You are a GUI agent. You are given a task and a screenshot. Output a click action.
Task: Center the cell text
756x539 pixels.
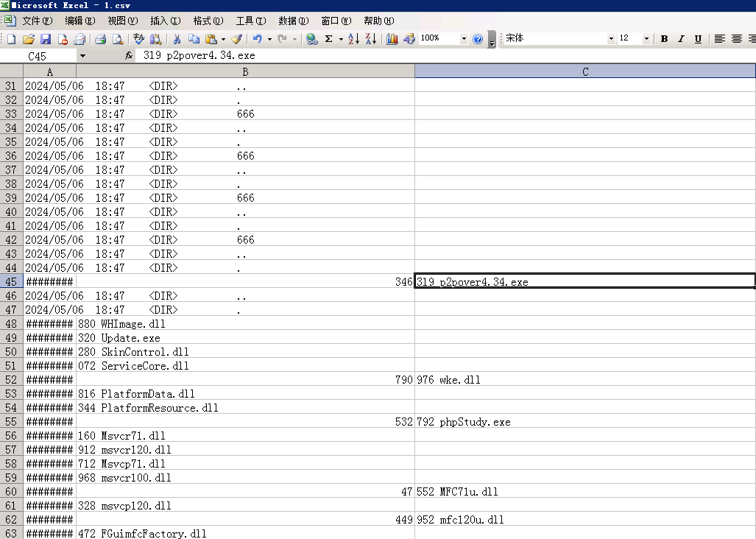tap(736, 39)
